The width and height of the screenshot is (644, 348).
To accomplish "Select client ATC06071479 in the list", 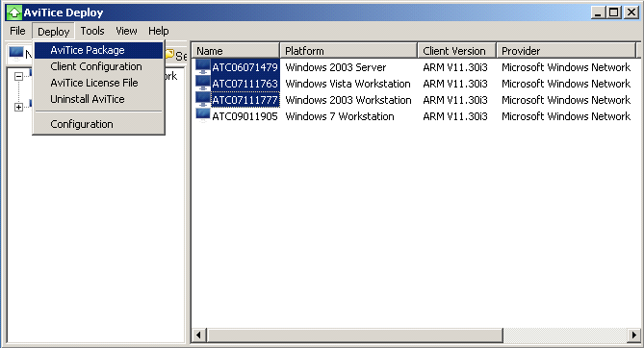I will click(245, 67).
